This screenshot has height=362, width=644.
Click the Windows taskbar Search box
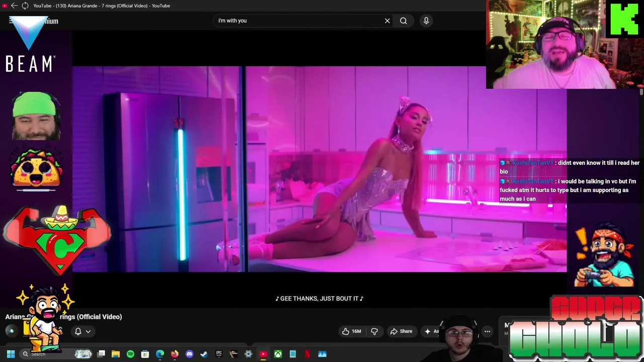(56, 354)
